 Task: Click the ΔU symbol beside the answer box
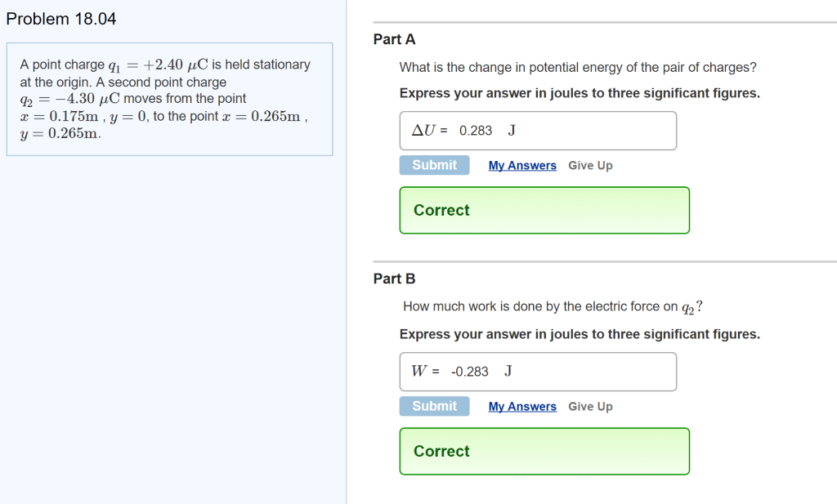click(424, 131)
